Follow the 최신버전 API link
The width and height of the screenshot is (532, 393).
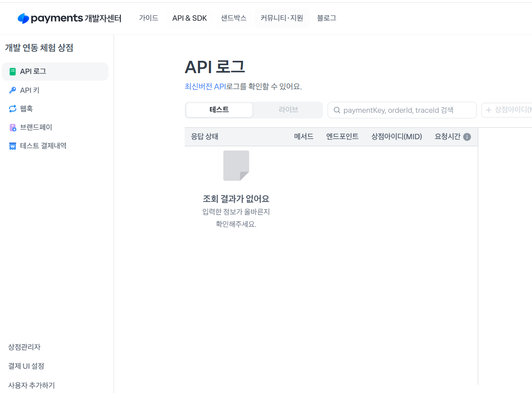[205, 87]
